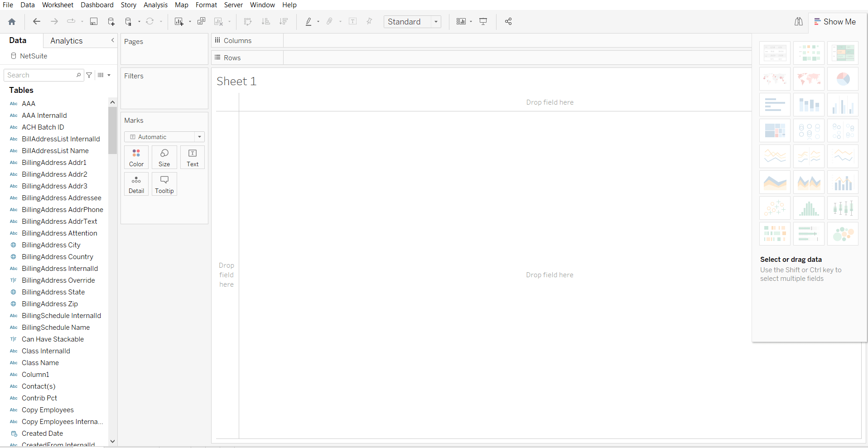Open the Automatic mark type dropdown
The width and height of the screenshot is (868, 448).
199,137
